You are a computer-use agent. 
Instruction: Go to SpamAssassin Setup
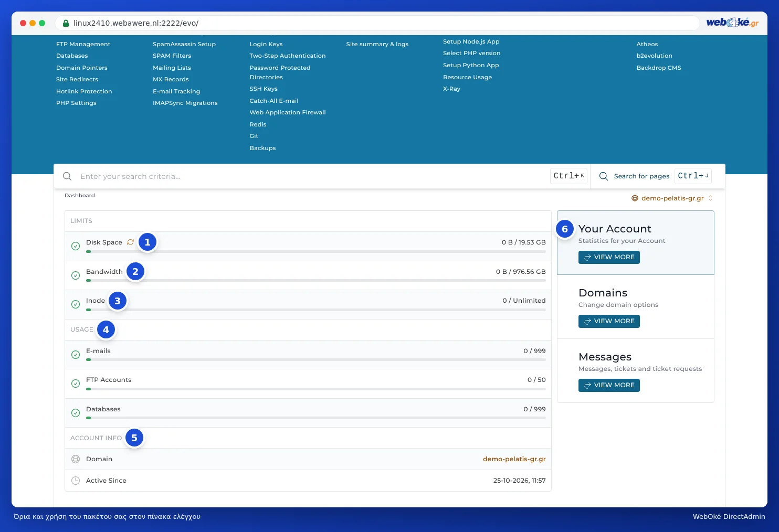coord(184,44)
